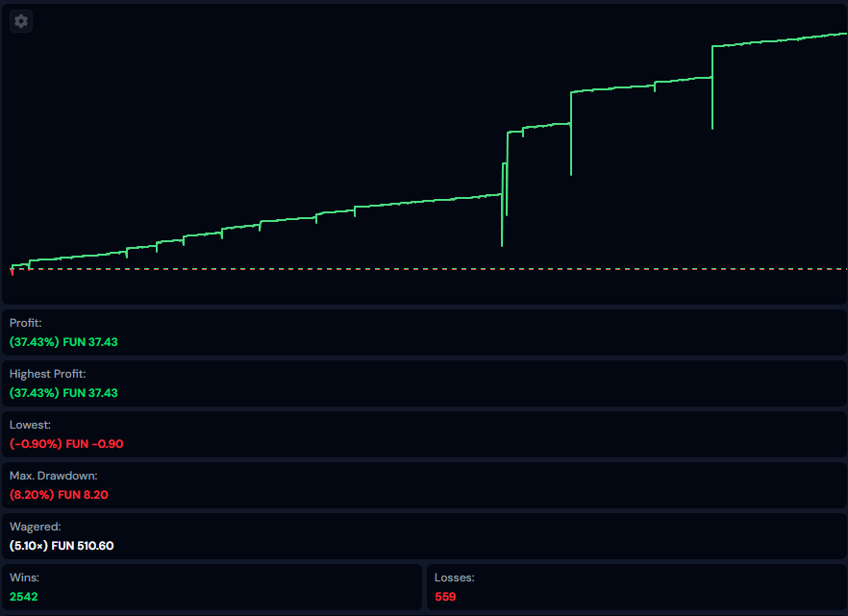Click the "Highest Profit:" label
The width and height of the screenshot is (848, 616).
click(48, 374)
